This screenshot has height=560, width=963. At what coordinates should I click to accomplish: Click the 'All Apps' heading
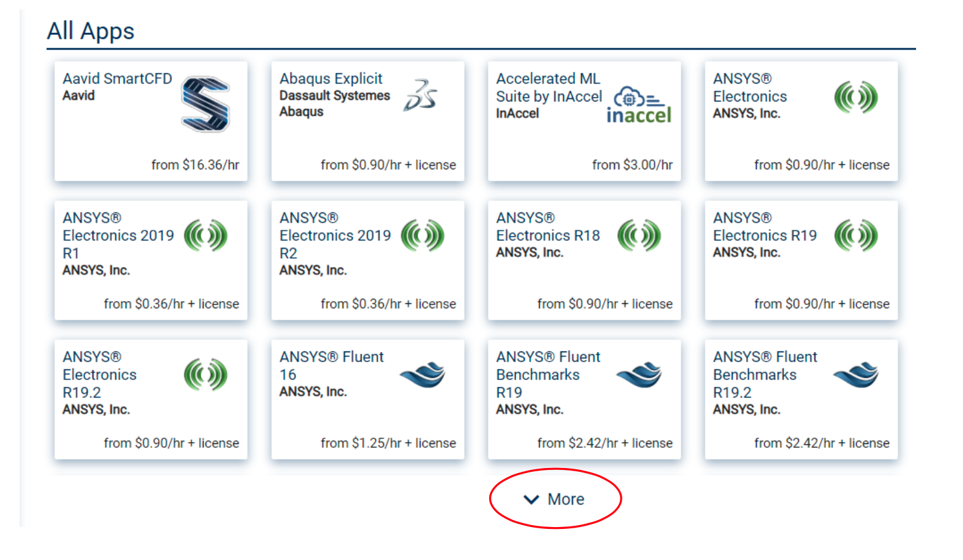coord(91,31)
